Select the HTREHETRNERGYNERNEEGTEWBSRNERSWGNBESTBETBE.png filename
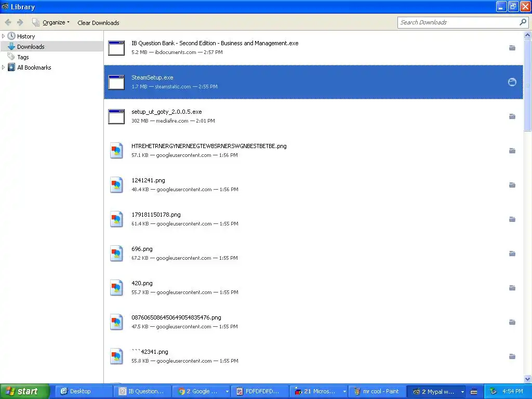532x399 pixels. point(209,146)
